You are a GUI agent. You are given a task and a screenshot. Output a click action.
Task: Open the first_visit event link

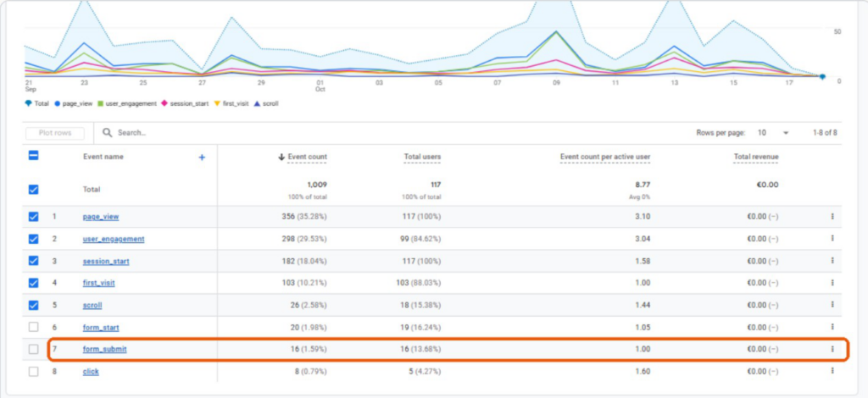tap(99, 283)
